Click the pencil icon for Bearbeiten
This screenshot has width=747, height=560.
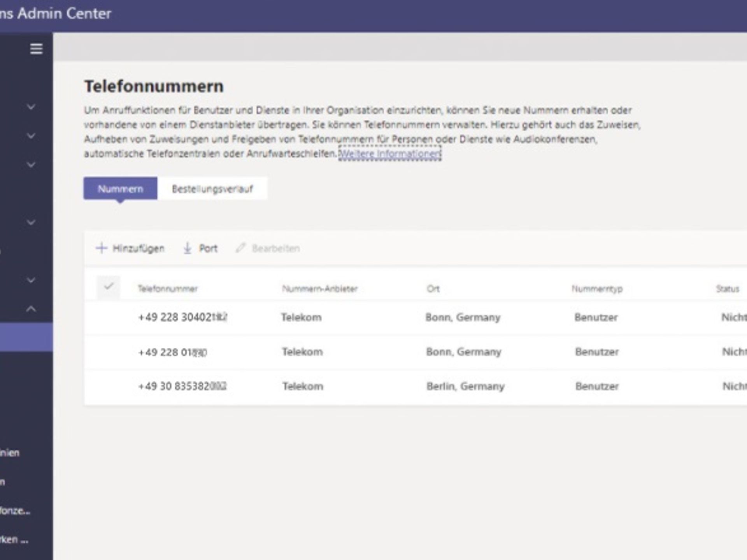(x=241, y=248)
